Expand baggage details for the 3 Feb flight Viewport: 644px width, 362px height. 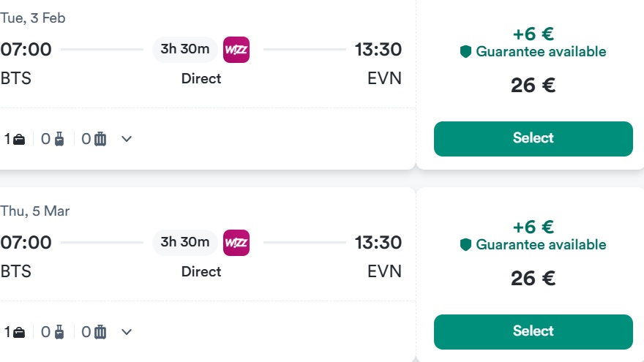(127, 139)
